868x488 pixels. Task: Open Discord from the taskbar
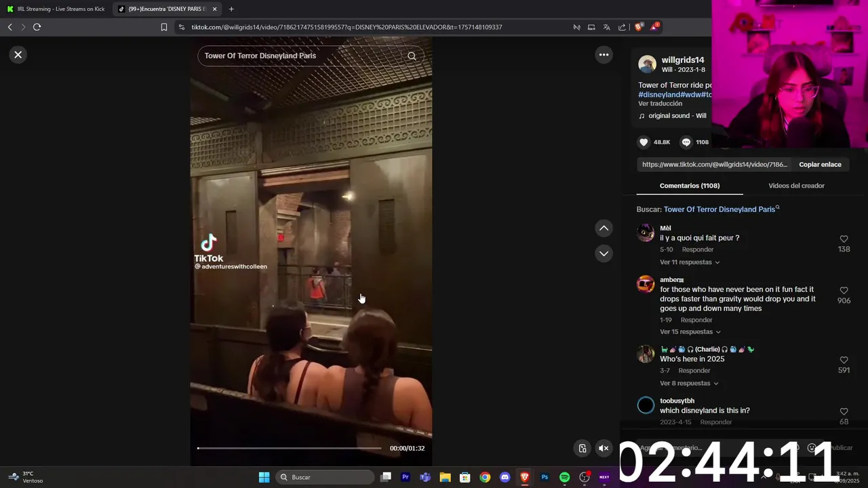505,477
